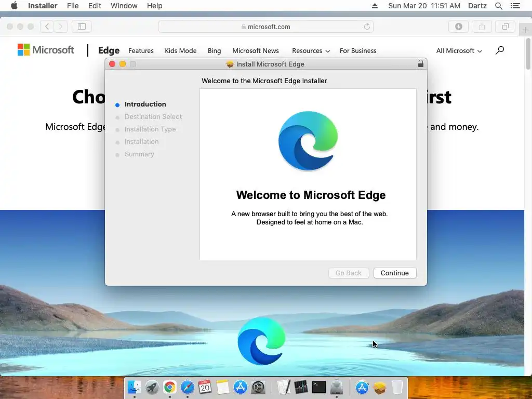
Task: Minimize the Install Microsoft Edge window
Action: click(123, 64)
